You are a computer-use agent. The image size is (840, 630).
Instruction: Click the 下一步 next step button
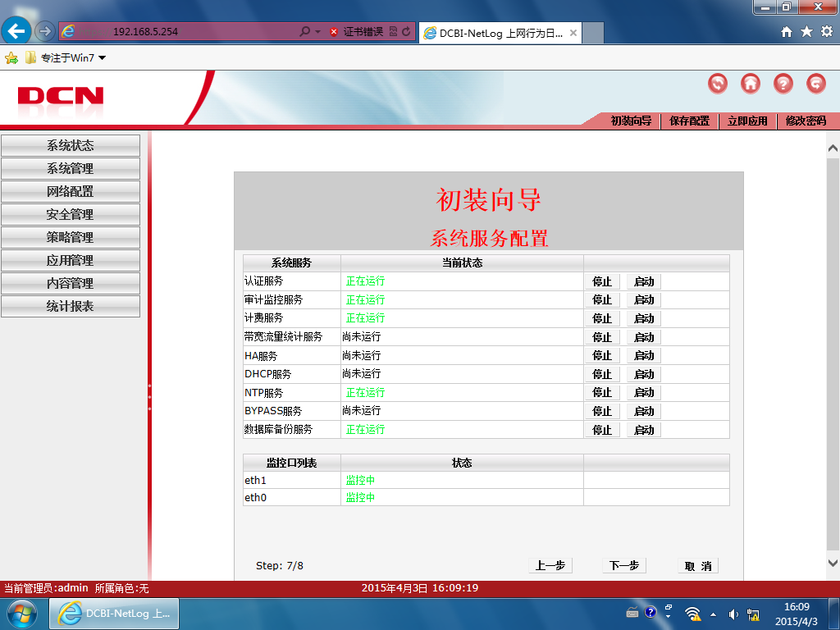(x=624, y=566)
